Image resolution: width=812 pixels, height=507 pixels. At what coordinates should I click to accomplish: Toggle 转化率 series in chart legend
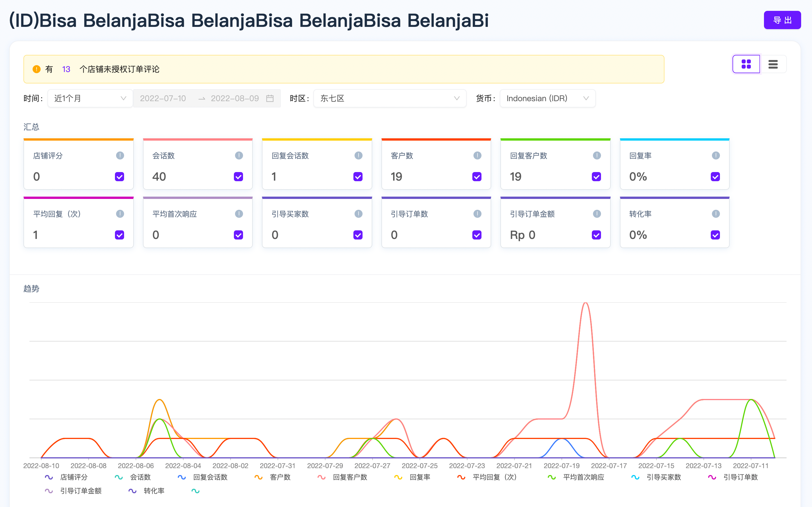pos(146,491)
